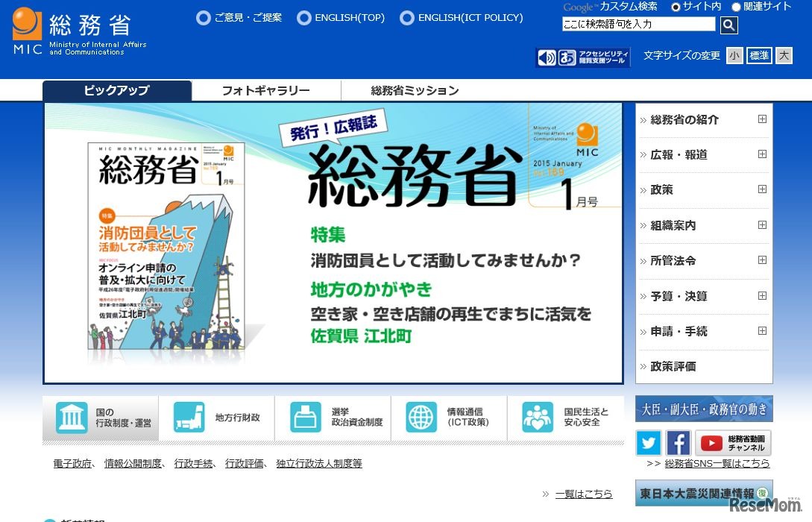The image size is (812, 522).
Task: Open the Twitter icon
Action: 649,443
